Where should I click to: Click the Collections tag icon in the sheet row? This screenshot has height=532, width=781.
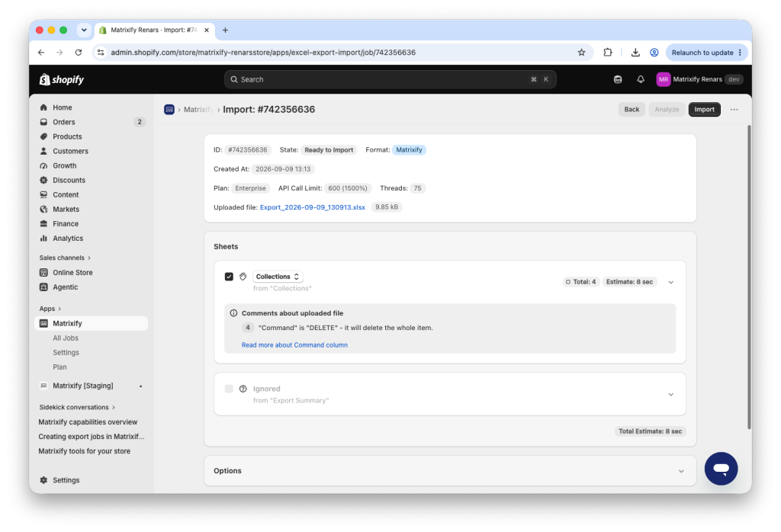point(243,277)
